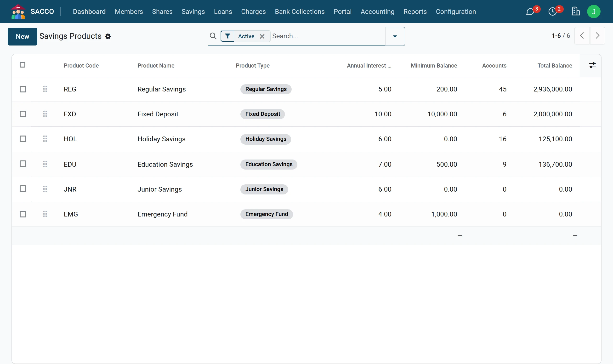Open the Reports menu
613x364 pixels.
pos(415,11)
